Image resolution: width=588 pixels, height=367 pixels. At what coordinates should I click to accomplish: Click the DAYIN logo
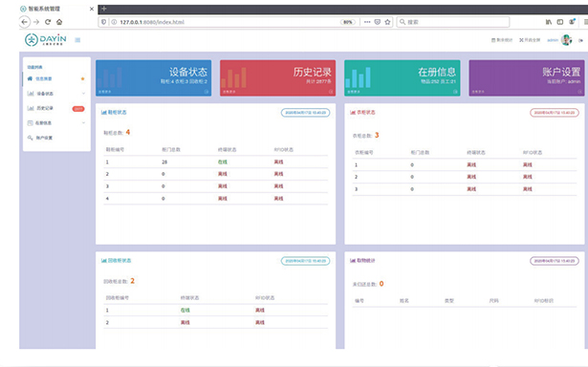(45, 39)
